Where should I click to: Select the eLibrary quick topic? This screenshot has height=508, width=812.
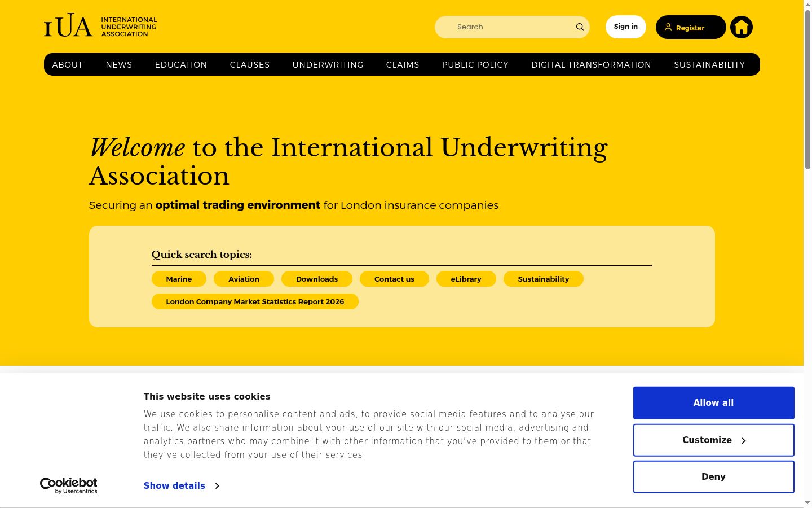pyautogui.click(x=466, y=279)
